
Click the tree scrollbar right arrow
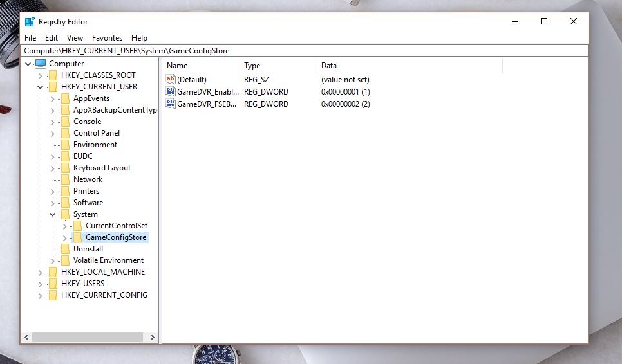[x=153, y=338]
